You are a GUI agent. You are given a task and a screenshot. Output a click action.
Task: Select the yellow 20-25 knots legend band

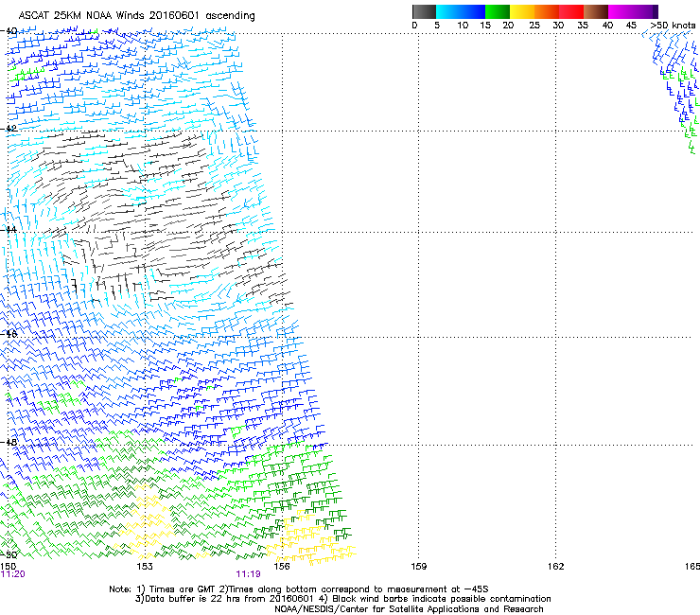(x=522, y=11)
